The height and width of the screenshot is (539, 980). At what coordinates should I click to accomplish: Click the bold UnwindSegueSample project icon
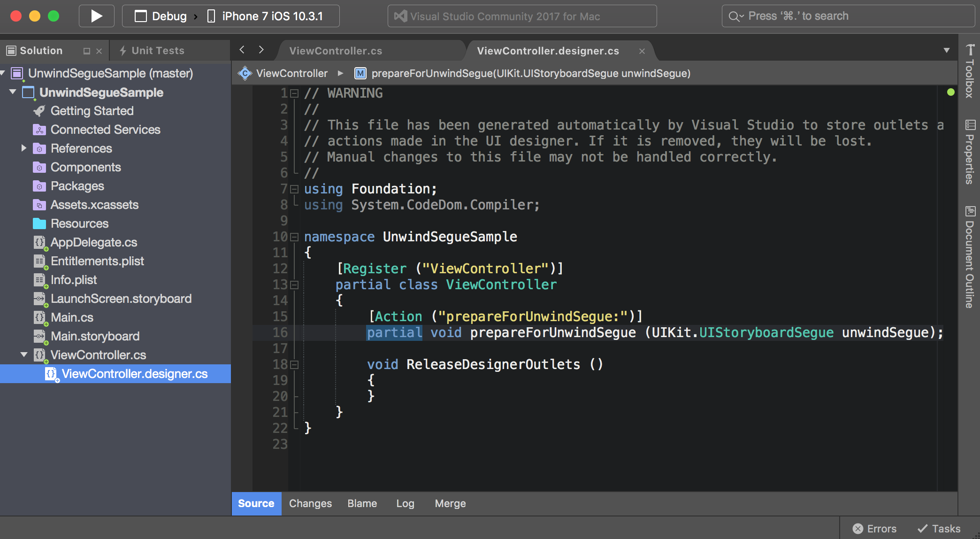[x=29, y=92]
